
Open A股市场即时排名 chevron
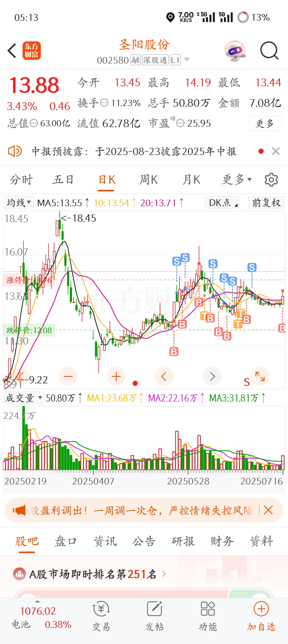164,574
